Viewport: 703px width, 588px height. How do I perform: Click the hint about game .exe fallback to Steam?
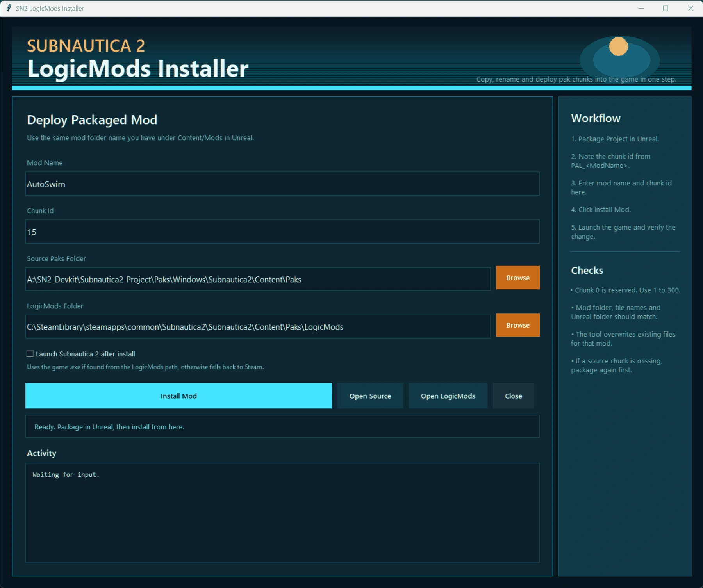[x=145, y=367]
